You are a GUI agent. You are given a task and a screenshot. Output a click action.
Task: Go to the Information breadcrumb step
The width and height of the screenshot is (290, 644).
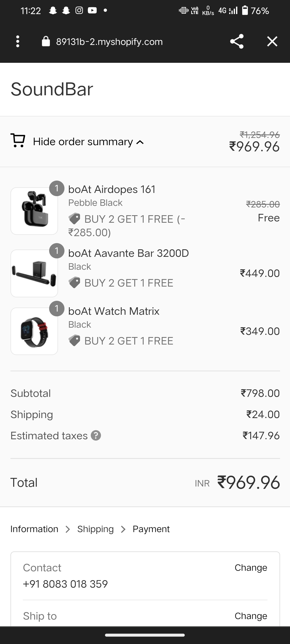point(34,529)
